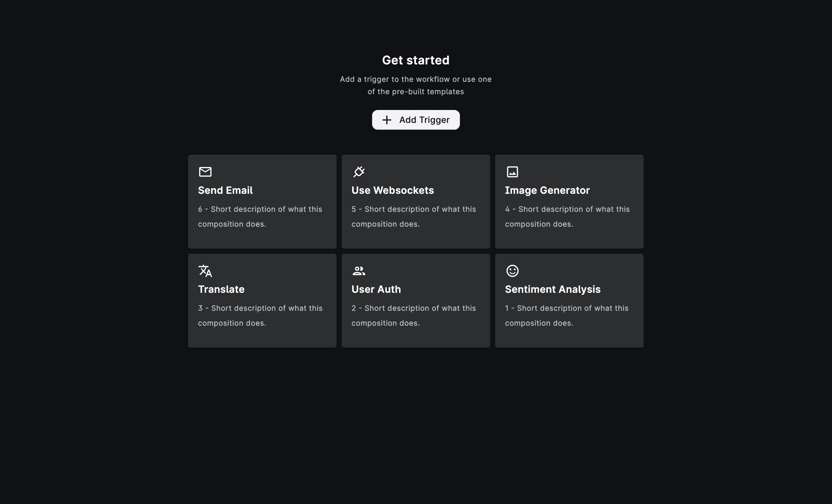Click the translate icon on the Translate card

205,270
